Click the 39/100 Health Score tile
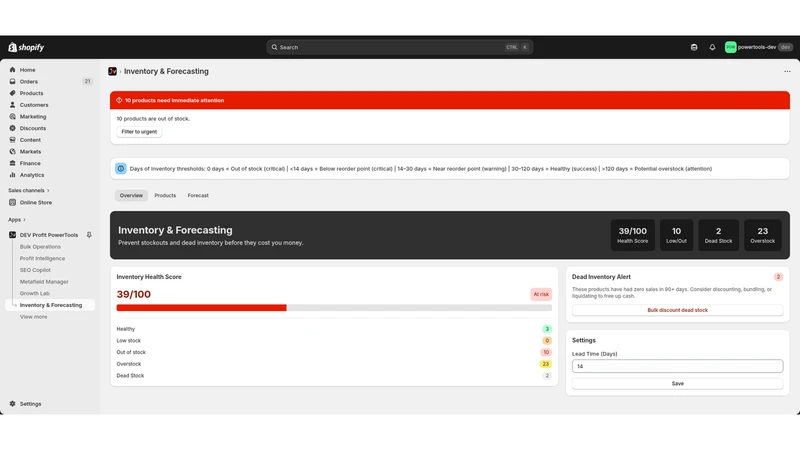The height and width of the screenshot is (450, 800). click(633, 235)
